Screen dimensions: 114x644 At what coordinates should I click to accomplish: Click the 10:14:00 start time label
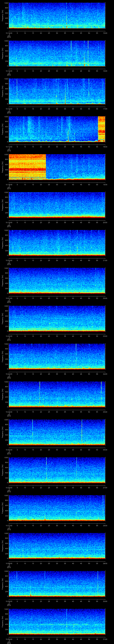point(9,33)
